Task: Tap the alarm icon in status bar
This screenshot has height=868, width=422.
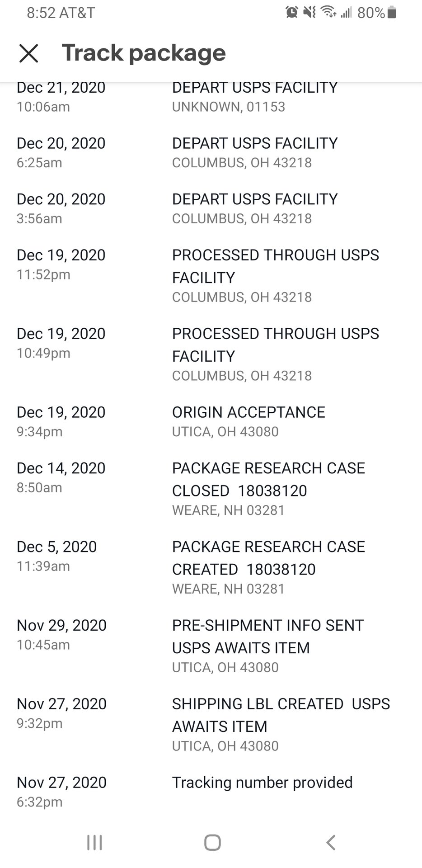Action: coord(292,12)
